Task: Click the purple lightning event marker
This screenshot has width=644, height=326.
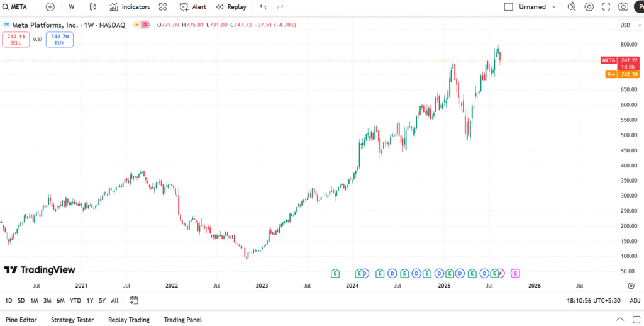Action: click(x=500, y=273)
